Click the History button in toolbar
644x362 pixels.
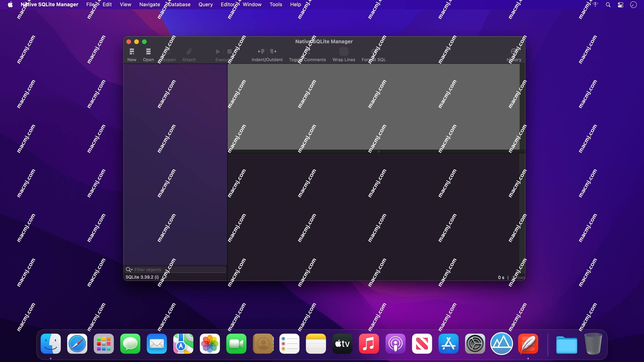[514, 52]
